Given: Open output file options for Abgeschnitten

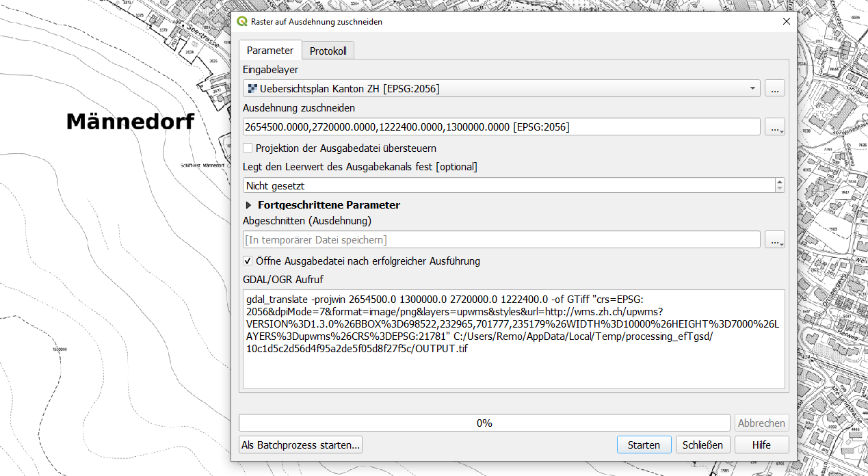Looking at the screenshot, I should coord(774,240).
